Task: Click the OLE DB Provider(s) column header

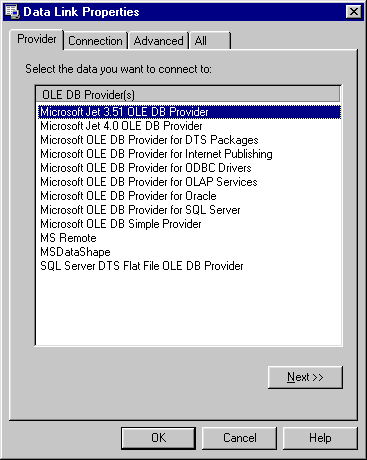Action: tap(188, 95)
